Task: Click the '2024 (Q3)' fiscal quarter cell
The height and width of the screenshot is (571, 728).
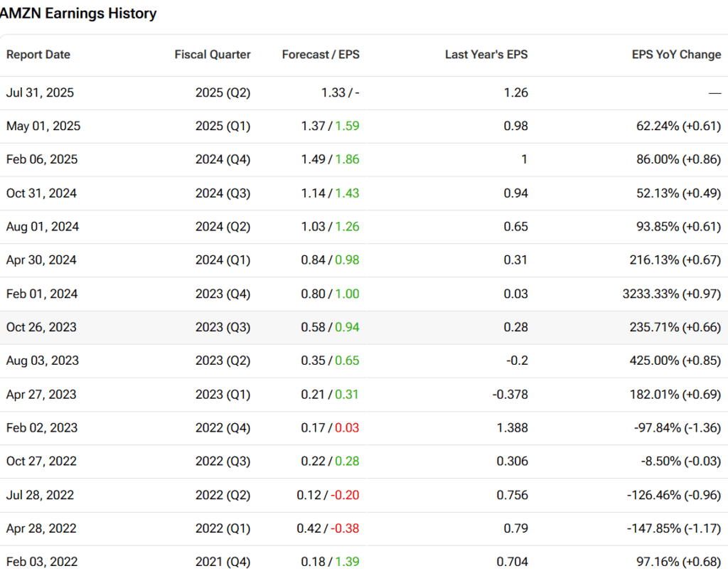Action: 223,193
